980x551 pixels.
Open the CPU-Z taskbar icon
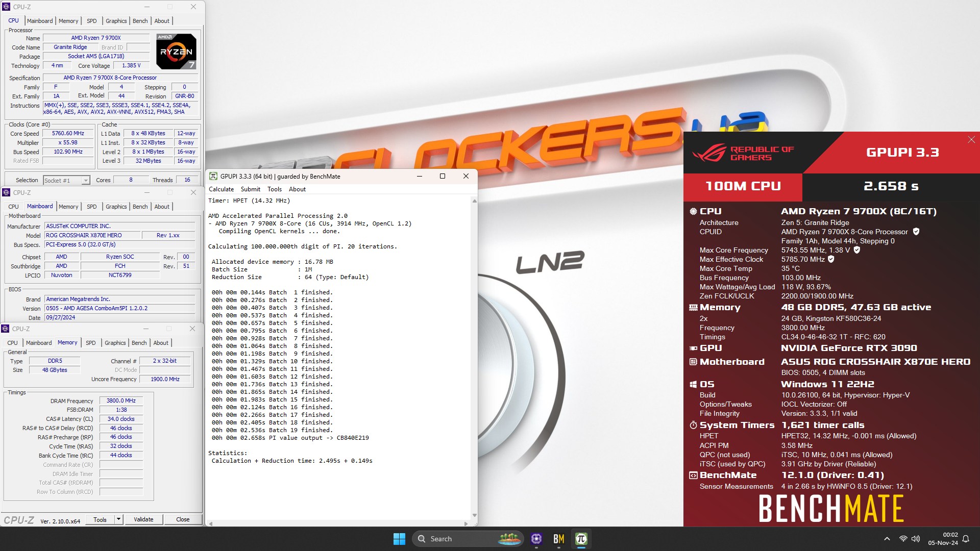(536, 539)
